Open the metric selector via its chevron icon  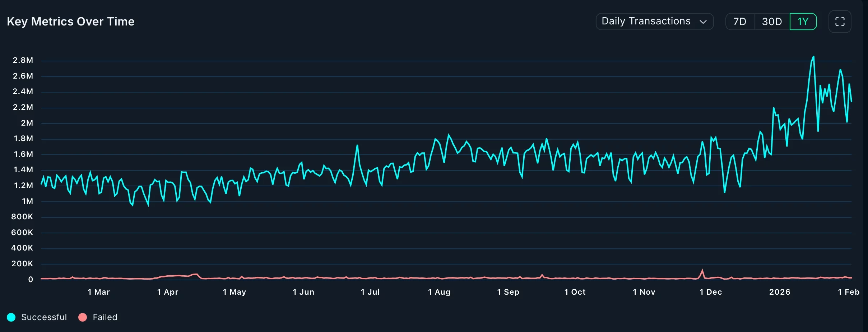pyautogui.click(x=703, y=22)
